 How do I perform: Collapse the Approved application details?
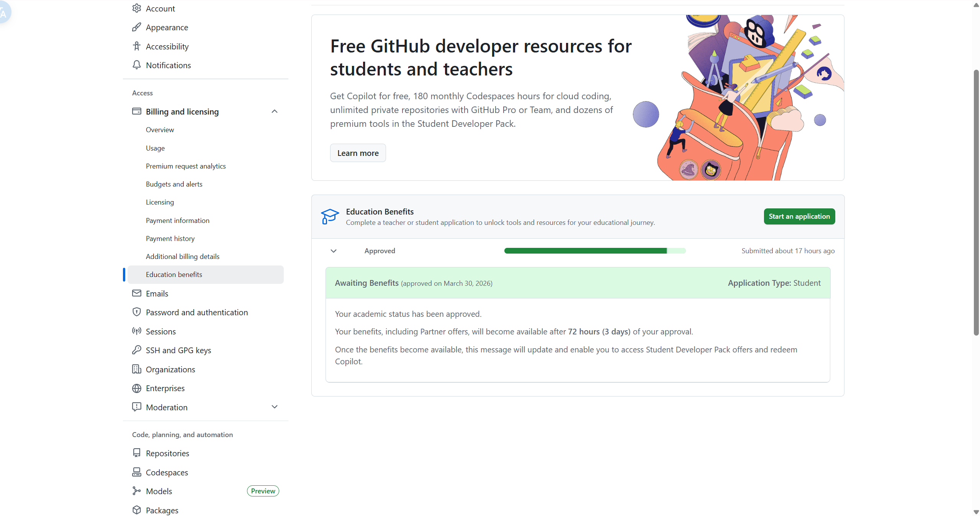point(333,251)
